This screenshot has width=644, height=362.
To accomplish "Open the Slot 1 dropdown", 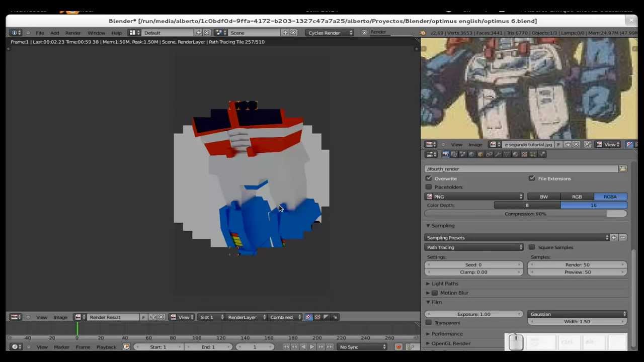I will click(x=210, y=317).
